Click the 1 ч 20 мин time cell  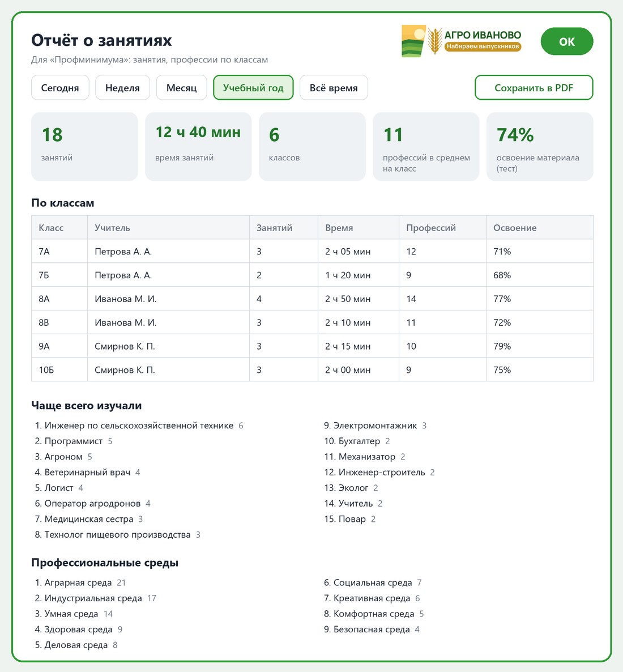pyautogui.click(x=359, y=275)
